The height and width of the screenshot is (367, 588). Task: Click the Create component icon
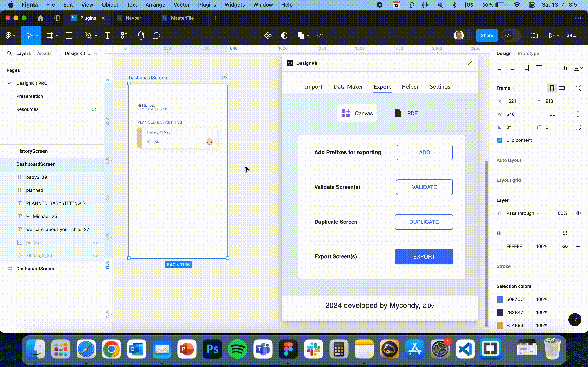click(x=268, y=36)
